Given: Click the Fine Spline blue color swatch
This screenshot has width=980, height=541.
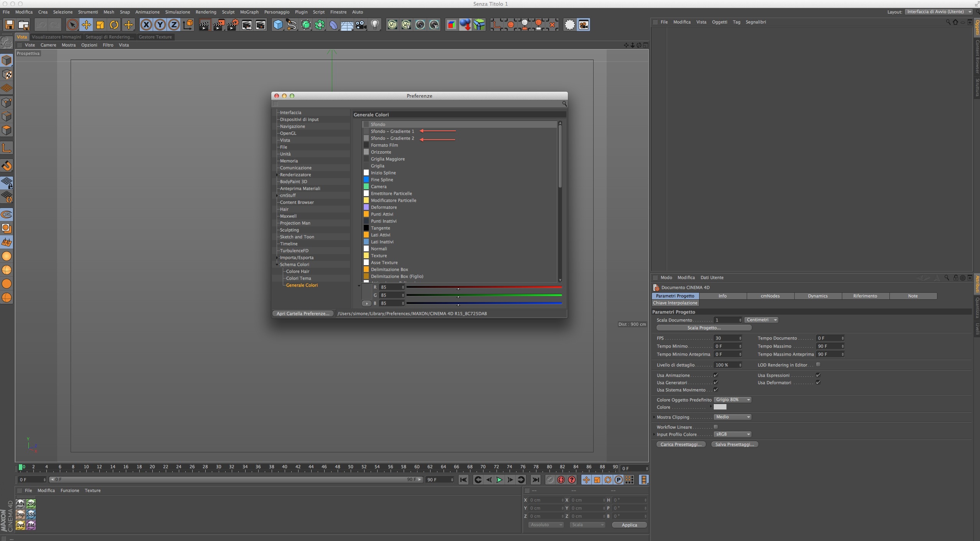Looking at the screenshot, I should pos(366,180).
